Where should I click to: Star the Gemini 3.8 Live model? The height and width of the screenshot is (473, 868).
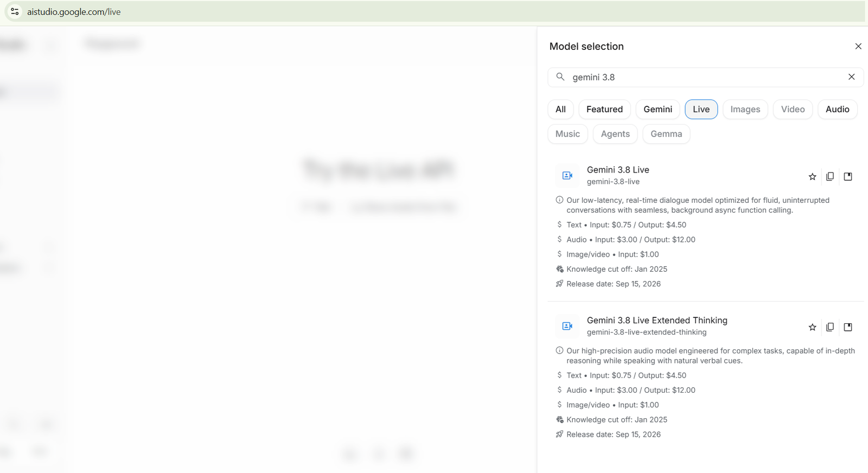click(812, 176)
